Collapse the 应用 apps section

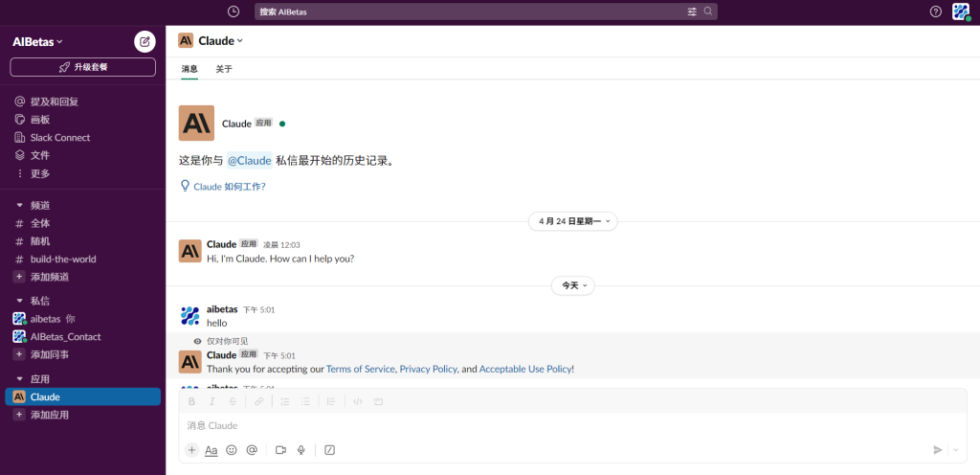19,379
